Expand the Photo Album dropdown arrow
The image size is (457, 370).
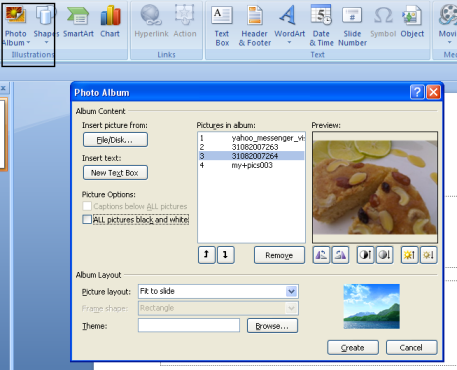coord(28,42)
